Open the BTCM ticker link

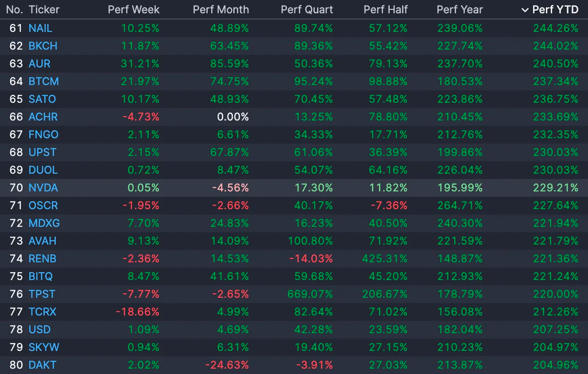pos(44,82)
